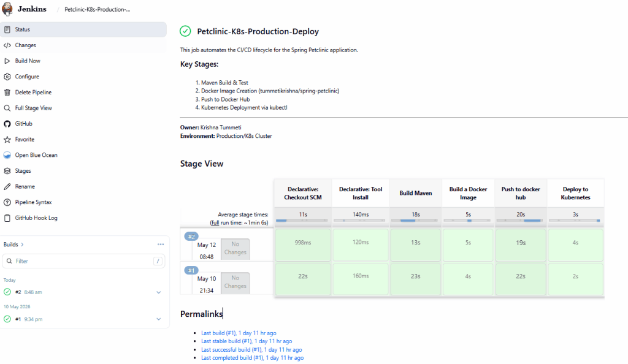The height and width of the screenshot is (364, 628).
Task: Click the GitHub octocat icon
Action: click(x=7, y=124)
